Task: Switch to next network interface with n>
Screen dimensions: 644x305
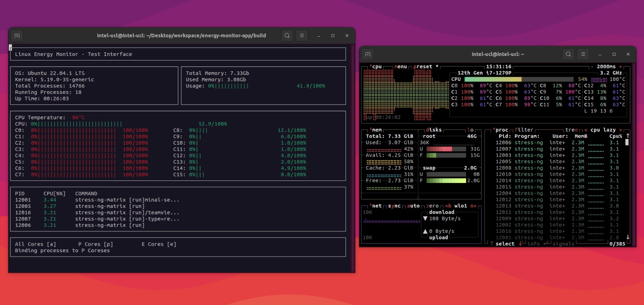Action: (x=473, y=206)
